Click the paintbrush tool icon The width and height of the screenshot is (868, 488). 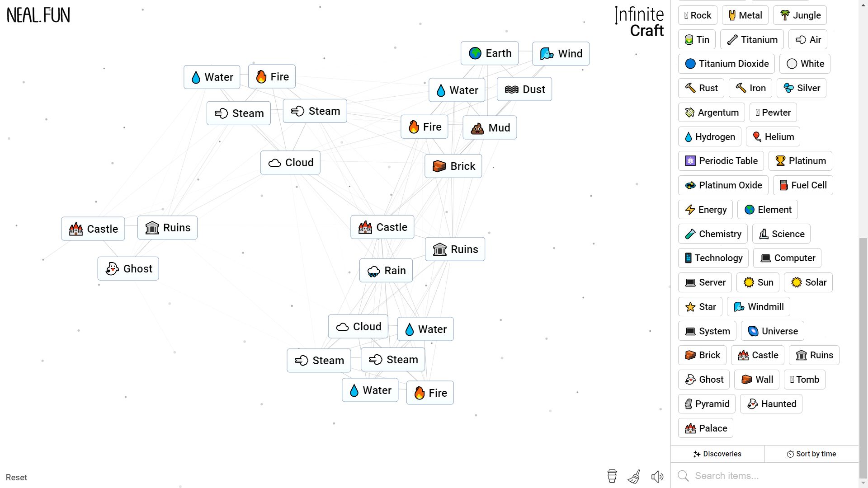(634, 477)
